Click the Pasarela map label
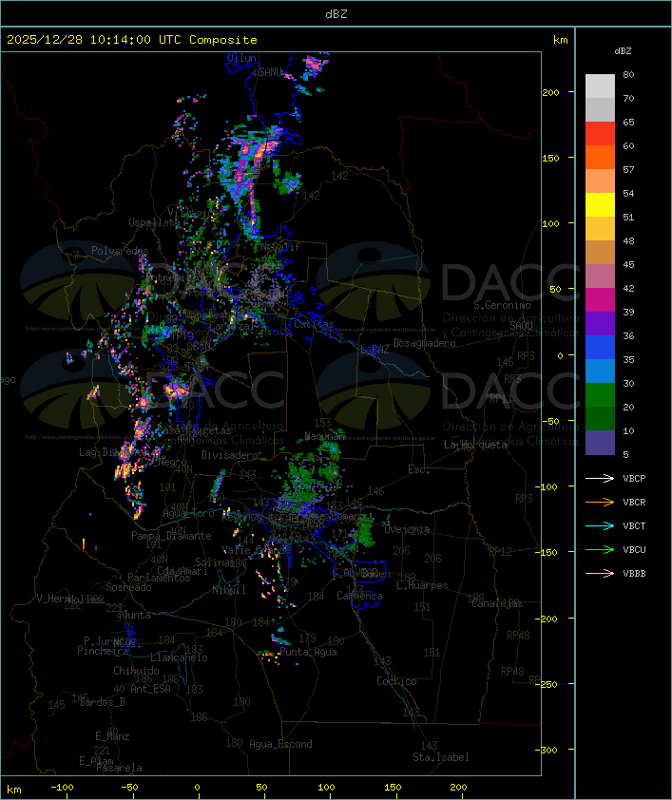The width and height of the screenshot is (672, 800). [119, 768]
